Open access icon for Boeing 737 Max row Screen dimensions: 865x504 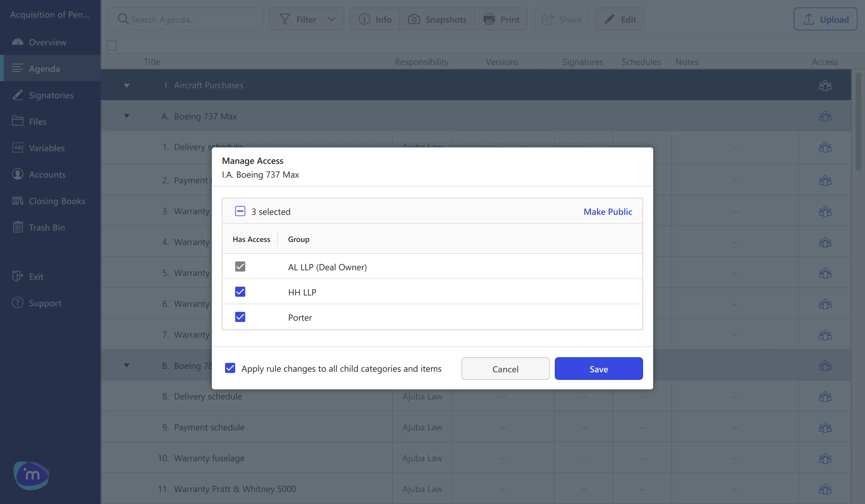click(825, 116)
